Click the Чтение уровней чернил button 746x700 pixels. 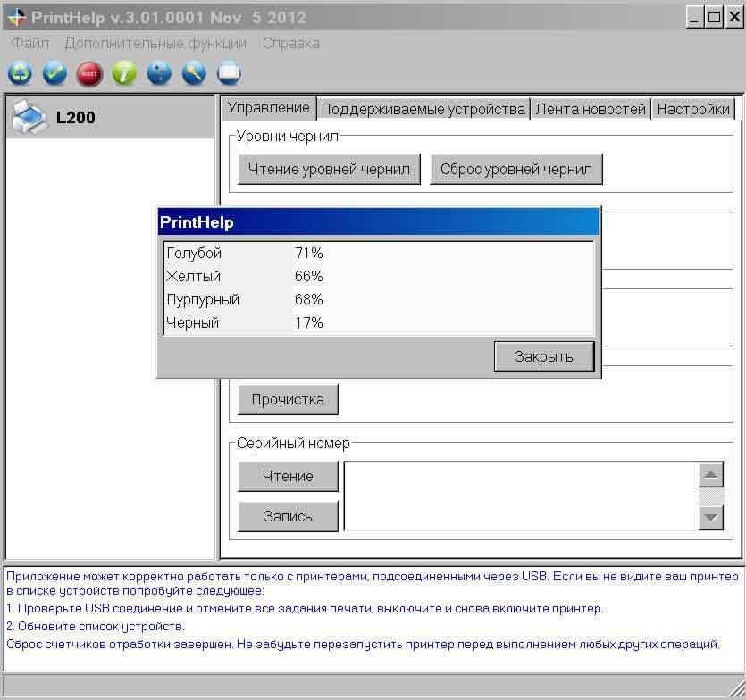[x=329, y=169]
